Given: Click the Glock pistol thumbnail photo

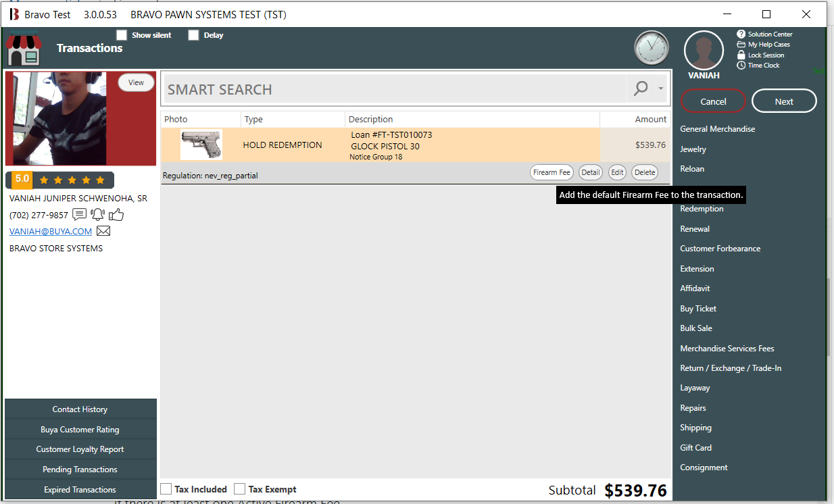Looking at the screenshot, I should tap(201, 144).
